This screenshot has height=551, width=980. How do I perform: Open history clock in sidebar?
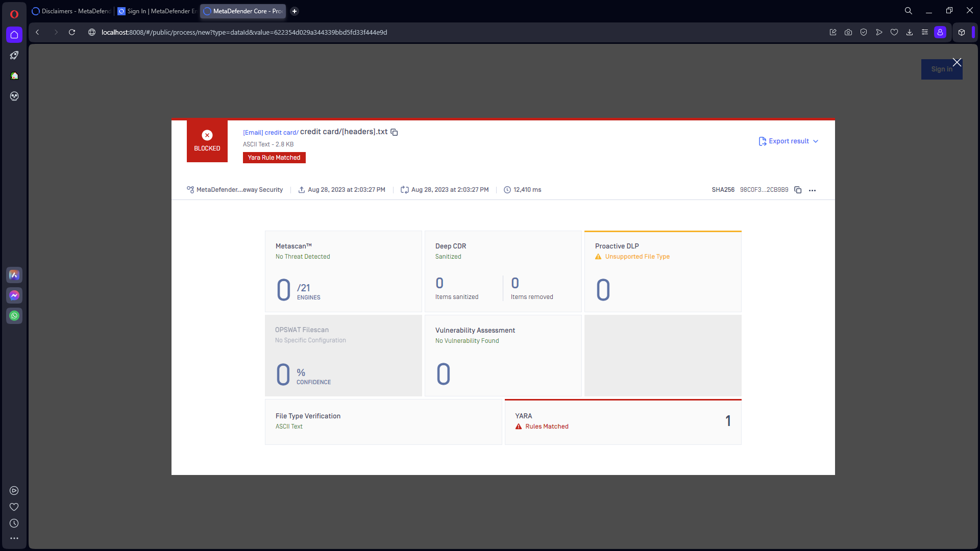[14, 523]
